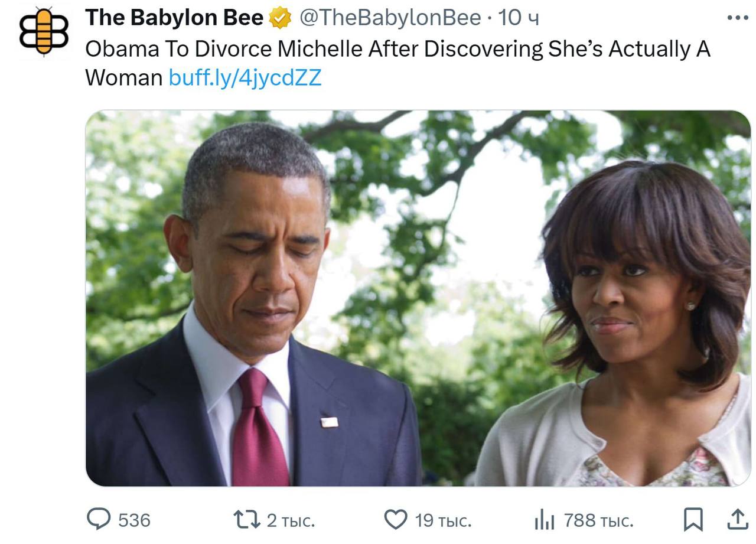
Task: Click the gold verified badge
Action: click(281, 18)
